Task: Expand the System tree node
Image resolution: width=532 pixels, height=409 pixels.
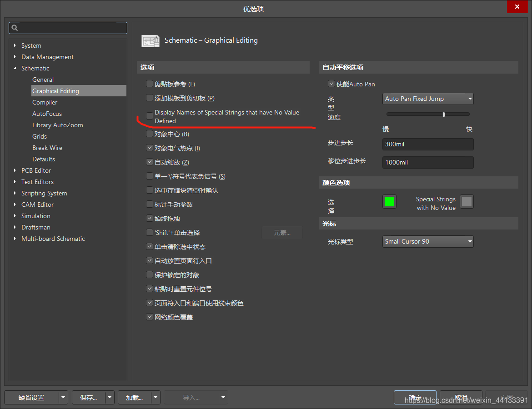Action: (x=15, y=45)
